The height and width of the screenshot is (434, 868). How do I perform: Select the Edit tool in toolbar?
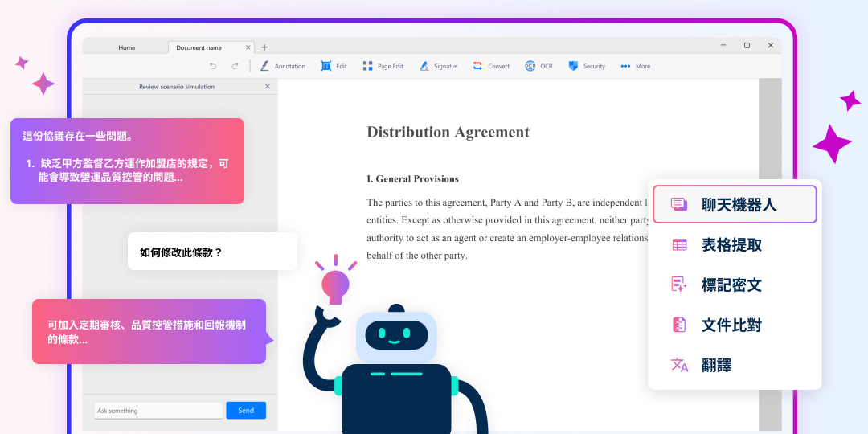(326, 66)
